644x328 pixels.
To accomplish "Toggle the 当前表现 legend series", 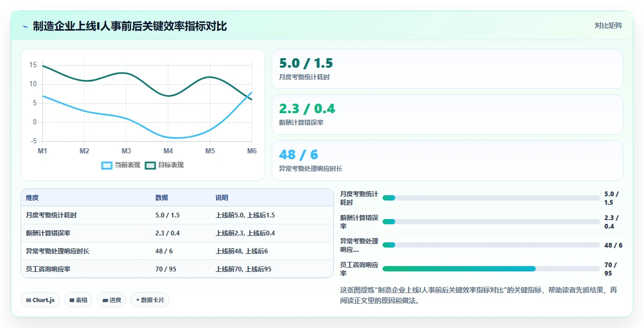I will (x=121, y=165).
